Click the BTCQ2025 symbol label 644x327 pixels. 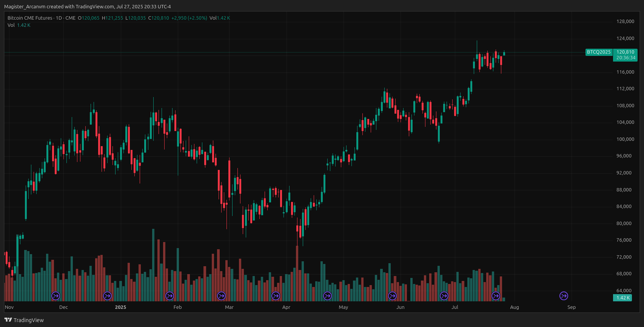[x=599, y=52]
